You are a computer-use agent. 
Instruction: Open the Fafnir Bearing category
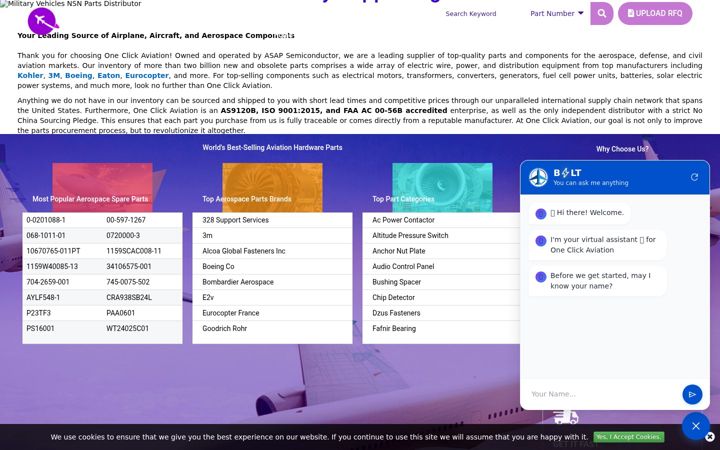[x=394, y=329]
